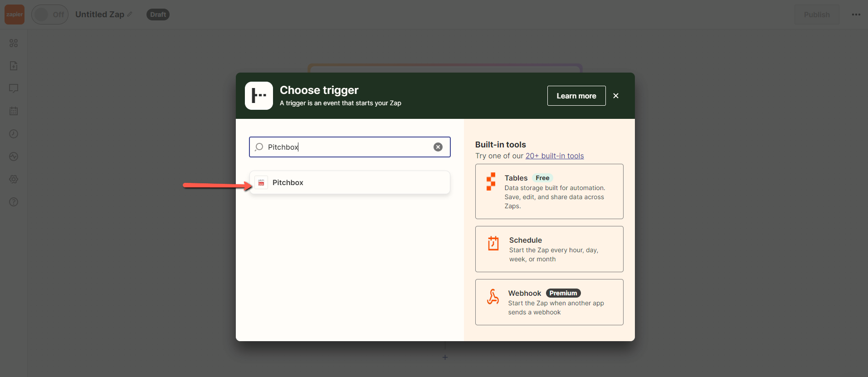This screenshot has height=377, width=868.
Task: Click the Untitled Zap title
Action: point(100,15)
